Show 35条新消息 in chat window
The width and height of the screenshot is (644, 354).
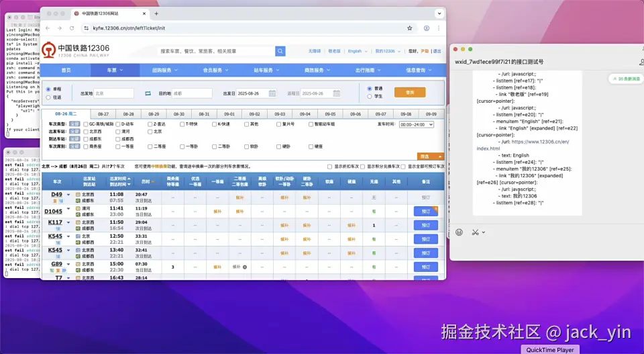626,79
